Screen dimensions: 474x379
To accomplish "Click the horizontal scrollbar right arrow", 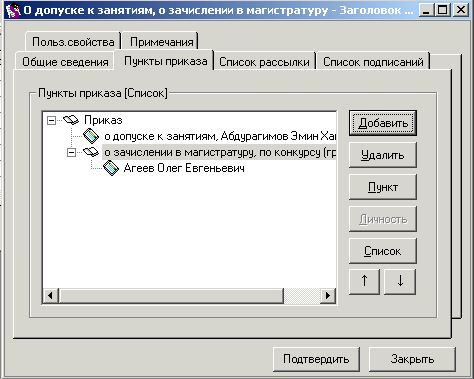I will click(328, 295).
